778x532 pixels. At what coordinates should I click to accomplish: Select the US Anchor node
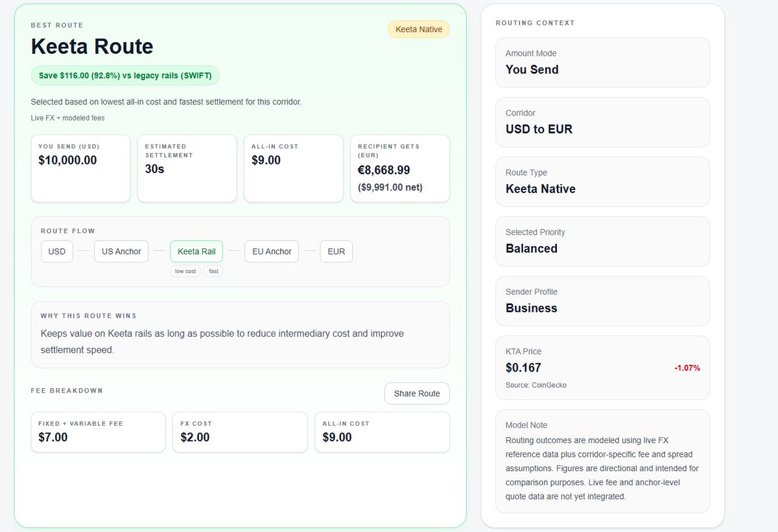(122, 251)
